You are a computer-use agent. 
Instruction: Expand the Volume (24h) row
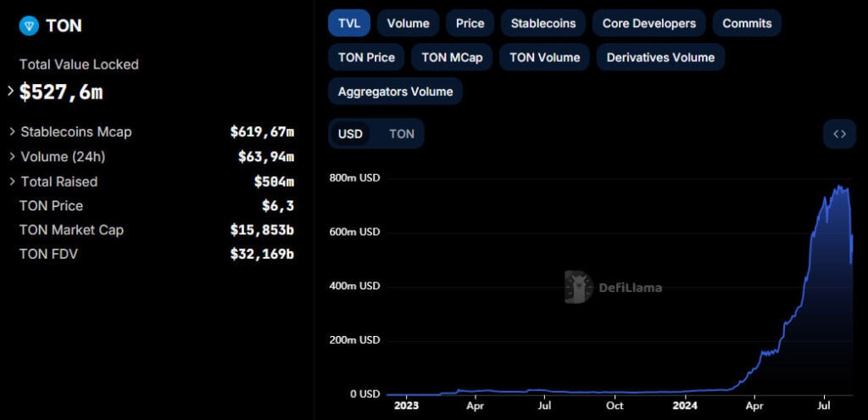[x=12, y=157]
